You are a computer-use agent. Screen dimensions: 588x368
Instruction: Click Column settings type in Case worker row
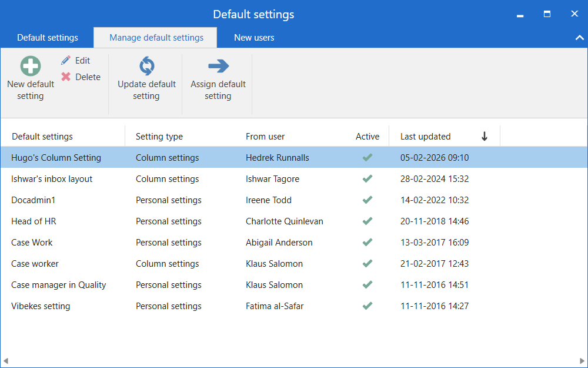click(x=167, y=264)
